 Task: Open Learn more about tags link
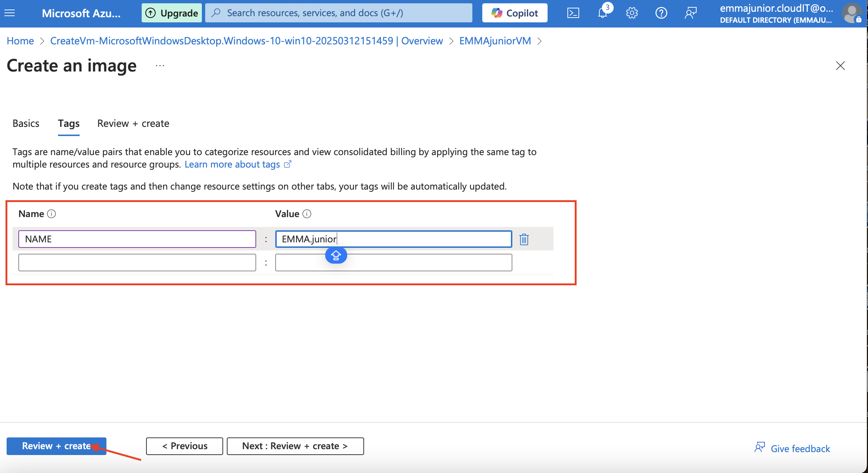point(238,165)
